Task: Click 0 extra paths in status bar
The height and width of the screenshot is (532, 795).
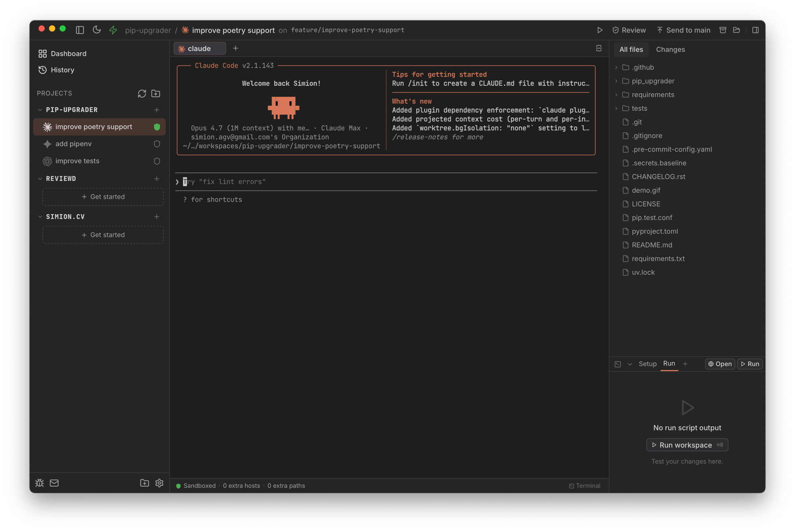Action: pos(286,486)
